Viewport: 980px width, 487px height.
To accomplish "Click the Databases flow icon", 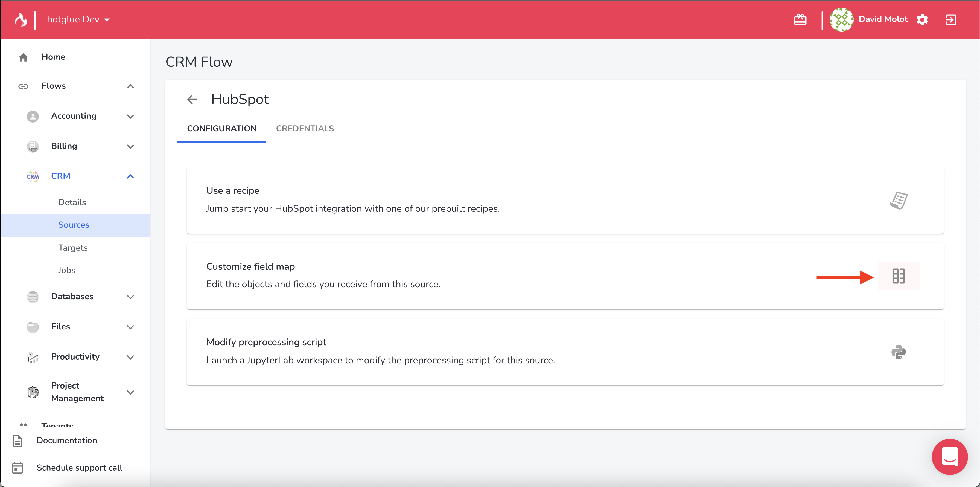I will click(x=33, y=297).
